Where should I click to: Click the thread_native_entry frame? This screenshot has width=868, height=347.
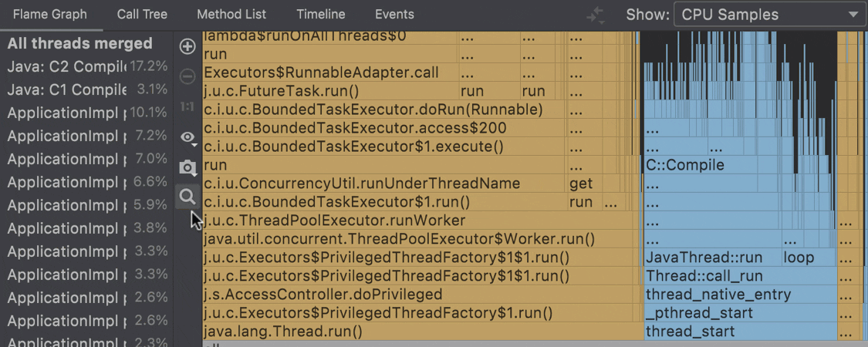(x=740, y=295)
